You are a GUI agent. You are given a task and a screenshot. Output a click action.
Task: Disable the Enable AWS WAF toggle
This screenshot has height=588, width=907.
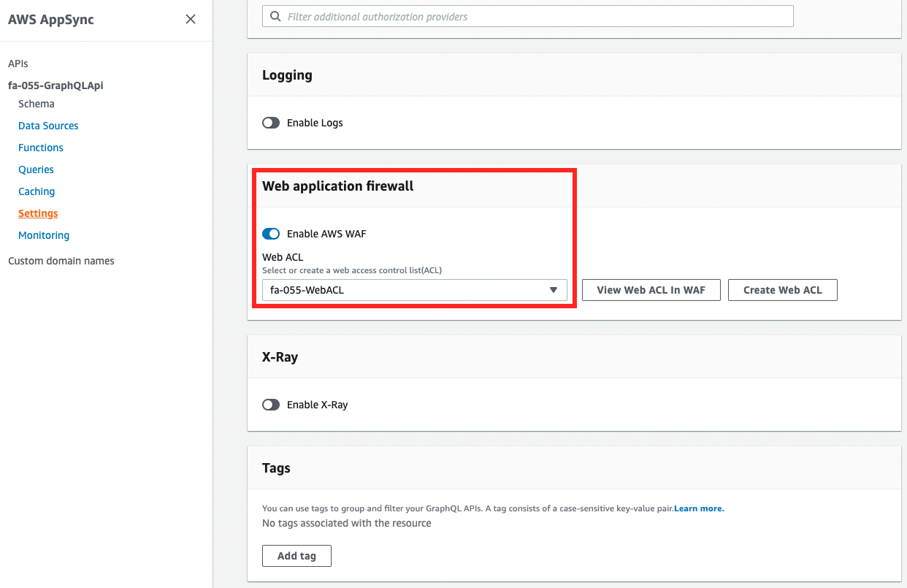271,234
